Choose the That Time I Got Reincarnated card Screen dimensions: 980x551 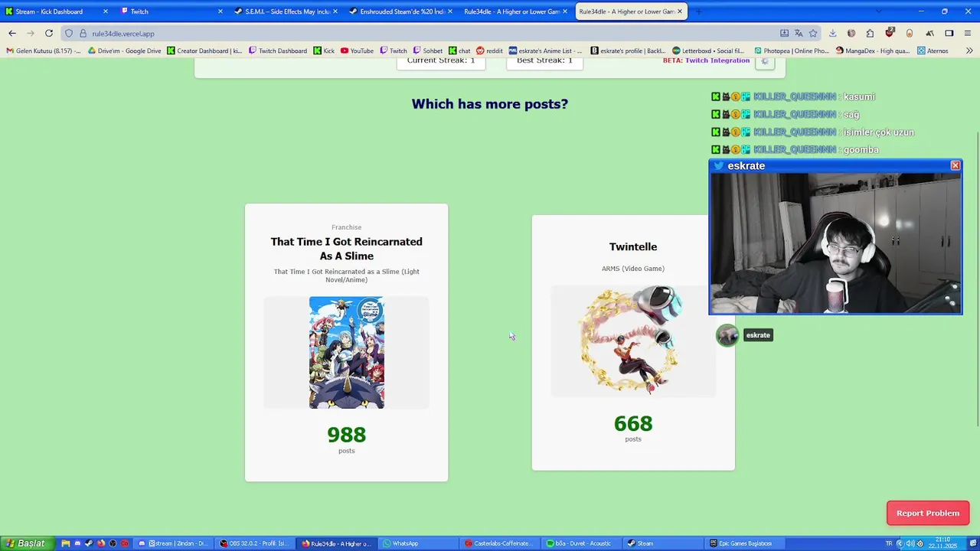pos(346,342)
